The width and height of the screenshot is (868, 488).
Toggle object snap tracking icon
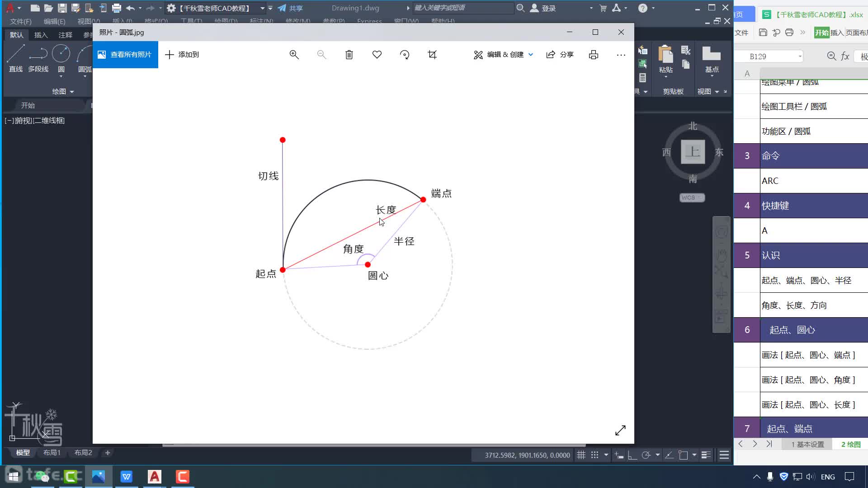pyautogui.click(x=670, y=455)
